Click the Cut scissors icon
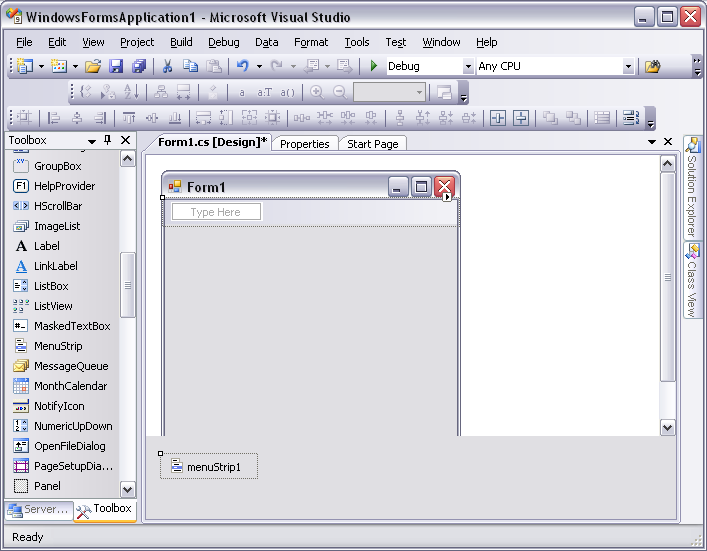Image resolution: width=707 pixels, height=551 pixels. click(167, 66)
